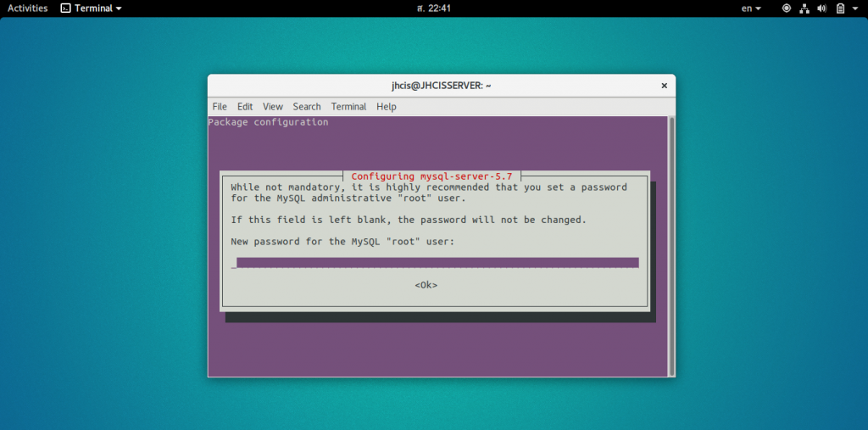Click the battery status icon
This screenshot has width=868, height=430.
click(840, 8)
